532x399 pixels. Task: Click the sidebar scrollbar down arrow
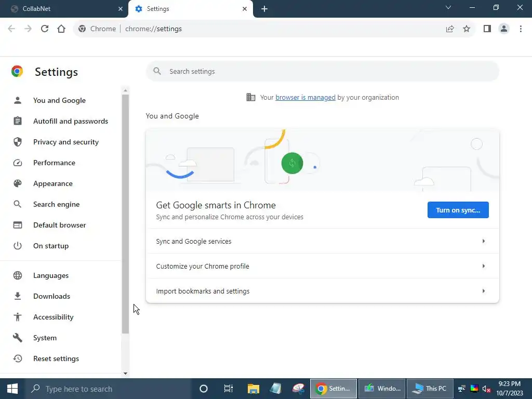tap(125, 374)
